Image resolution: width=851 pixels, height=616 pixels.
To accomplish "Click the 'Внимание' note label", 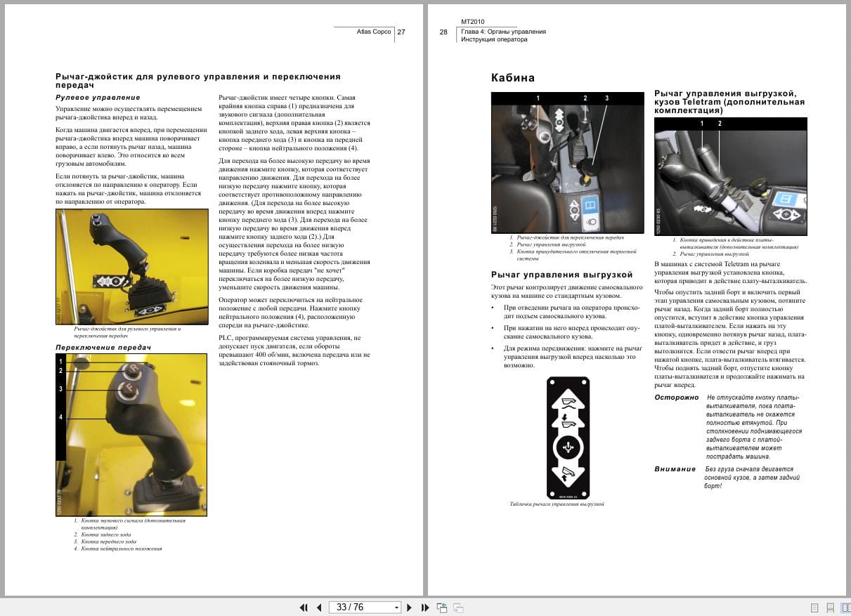I will click(x=675, y=469).
